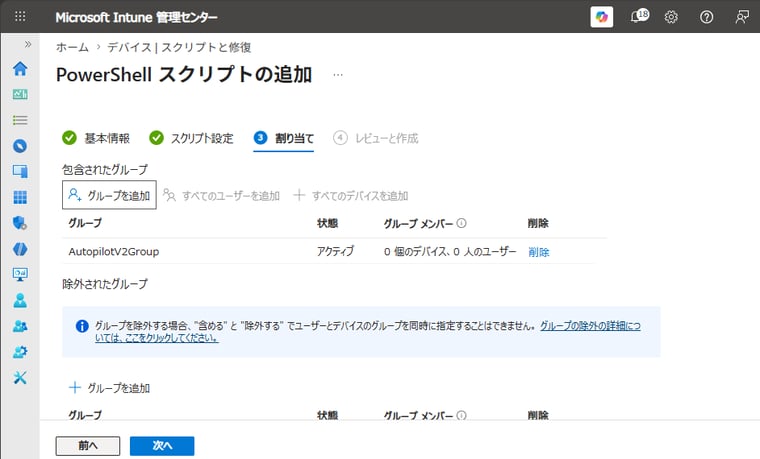Open the app launcher grid icon

coord(20,16)
